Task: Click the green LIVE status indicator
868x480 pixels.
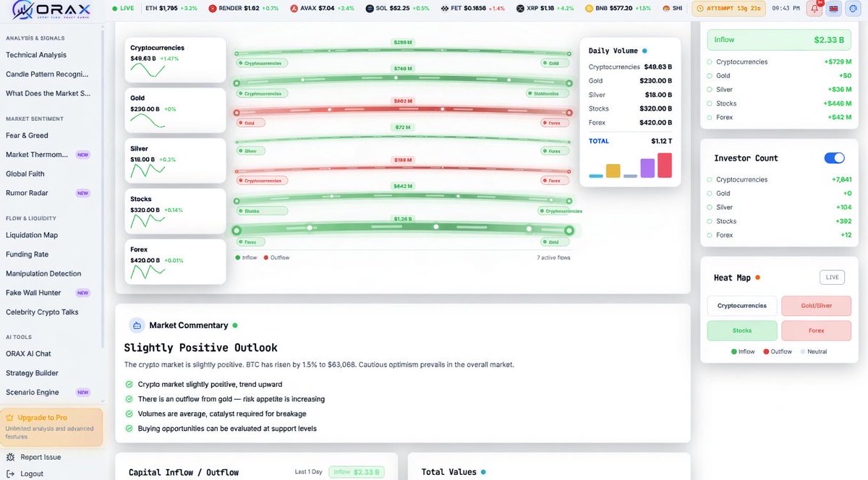Action: tap(123, 8)
